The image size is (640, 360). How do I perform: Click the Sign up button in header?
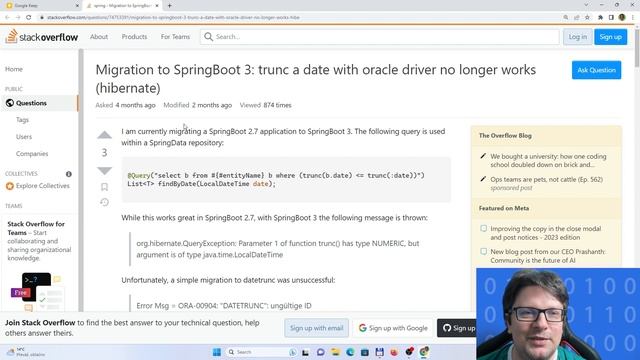tap(611, 37)
